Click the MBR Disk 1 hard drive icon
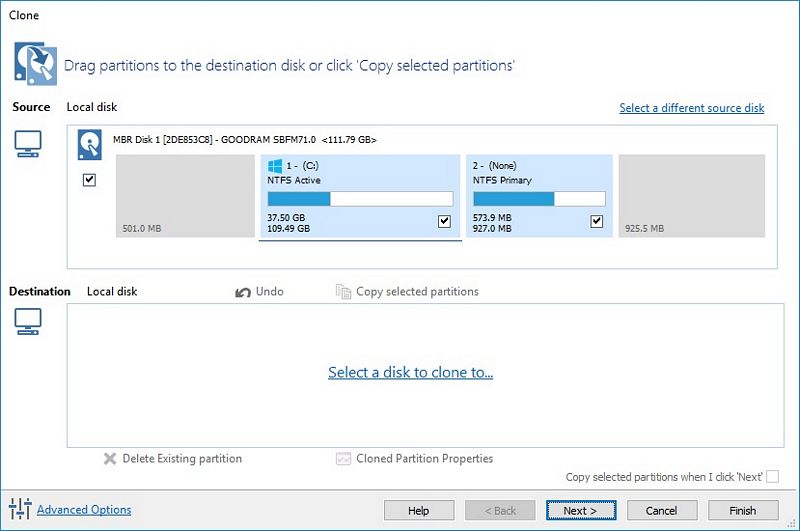800x531 pixels. coord(89,145)
